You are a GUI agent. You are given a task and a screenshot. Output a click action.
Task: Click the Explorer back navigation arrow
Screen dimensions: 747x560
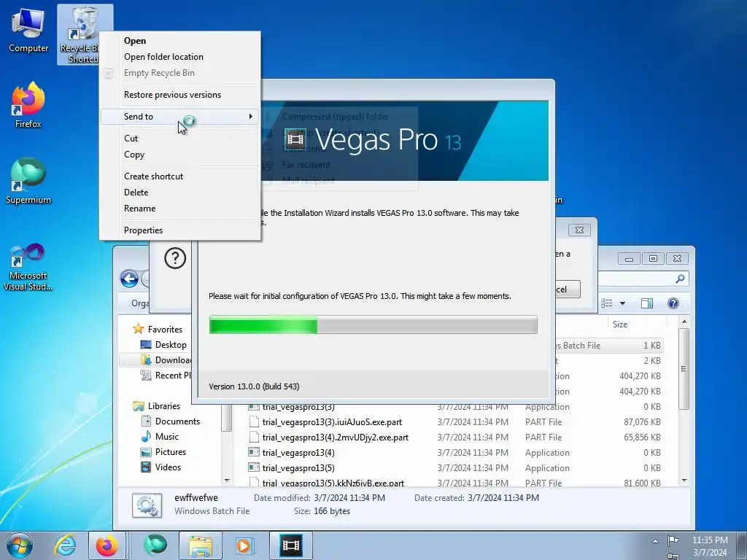[129, 279]
